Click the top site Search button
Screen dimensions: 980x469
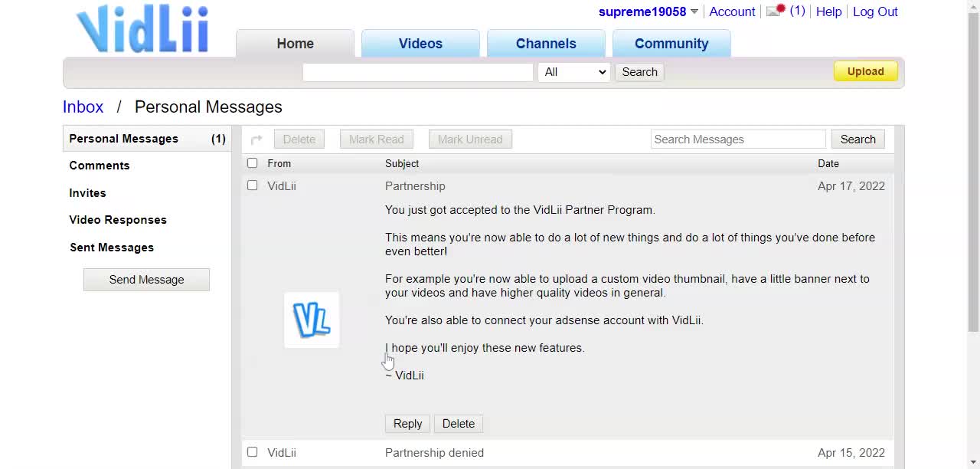[639, 72]
